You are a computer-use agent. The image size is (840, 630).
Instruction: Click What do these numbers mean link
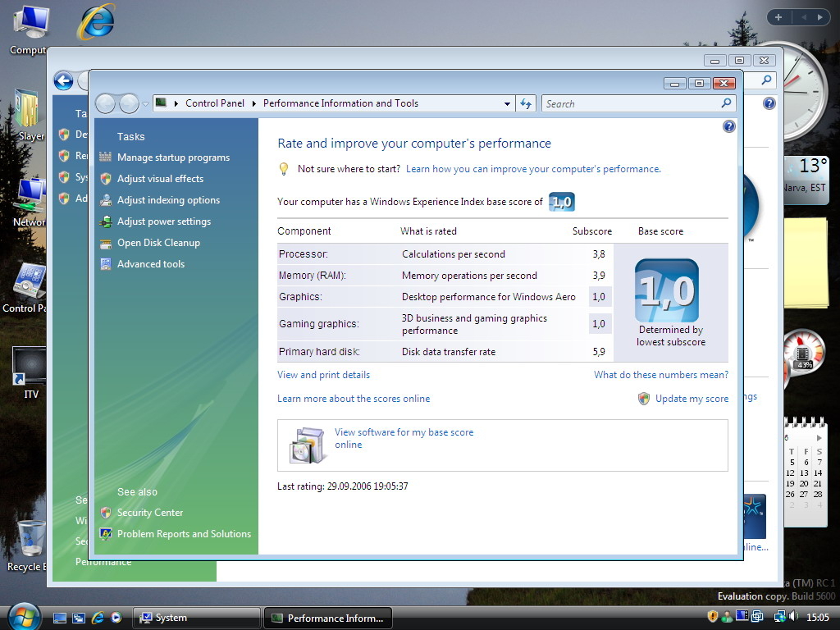coord(660,375)
